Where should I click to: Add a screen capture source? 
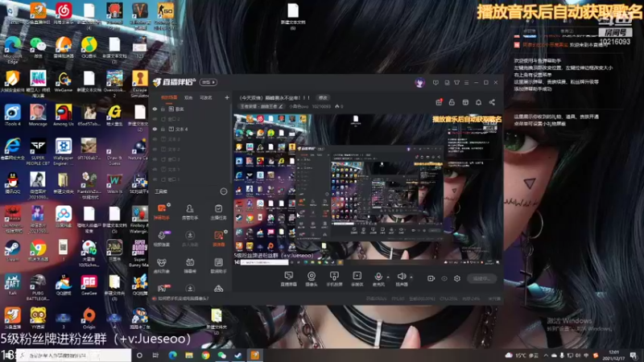289,278
